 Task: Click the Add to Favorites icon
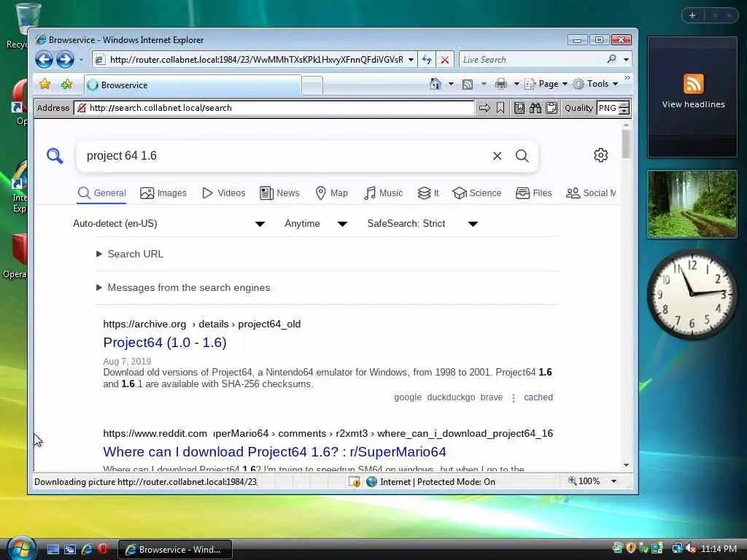[x=66, y=85]
